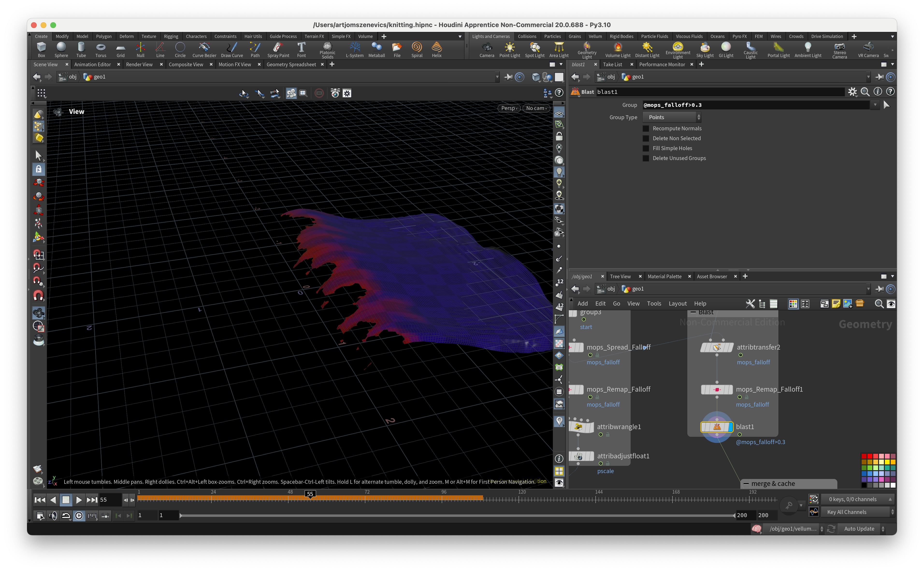The image size is (924, 571).
Task: Enable Delete Non Selected checkbox
Action: (x=646, y=139)
